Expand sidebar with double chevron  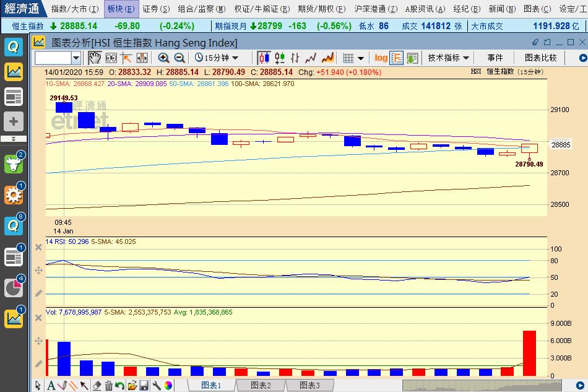[14, 139]
